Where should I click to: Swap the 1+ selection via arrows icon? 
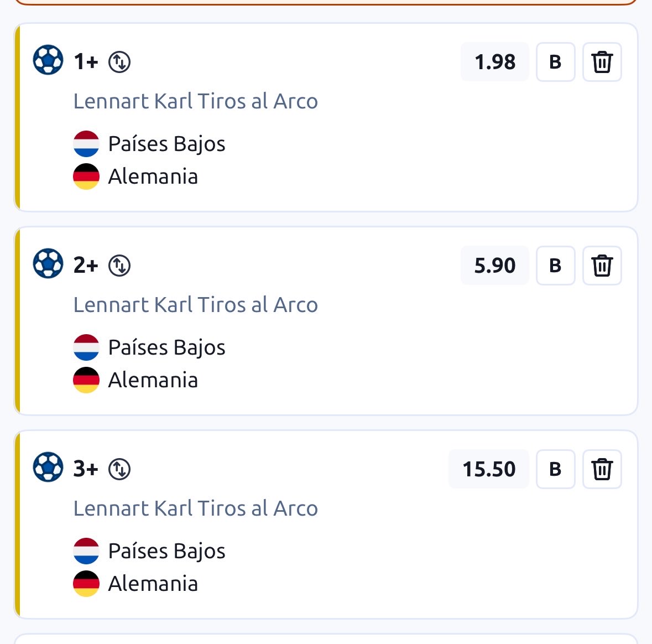pyautogui.click(x=119, y=62)
